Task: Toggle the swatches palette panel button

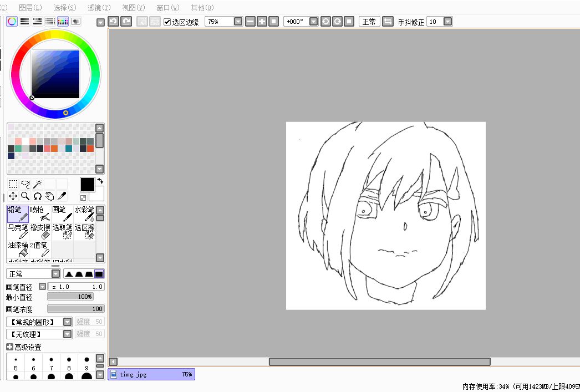Action: [x=63, y=22]
